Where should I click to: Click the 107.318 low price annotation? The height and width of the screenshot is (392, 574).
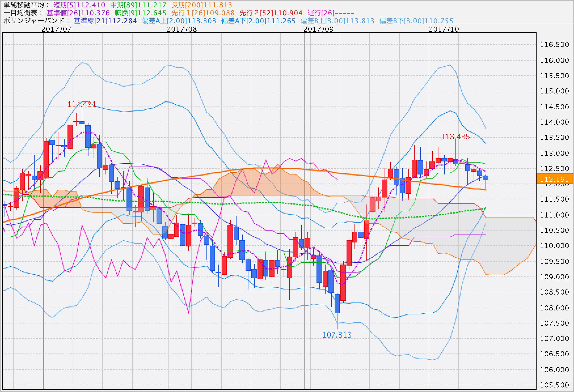pos(337,335)
